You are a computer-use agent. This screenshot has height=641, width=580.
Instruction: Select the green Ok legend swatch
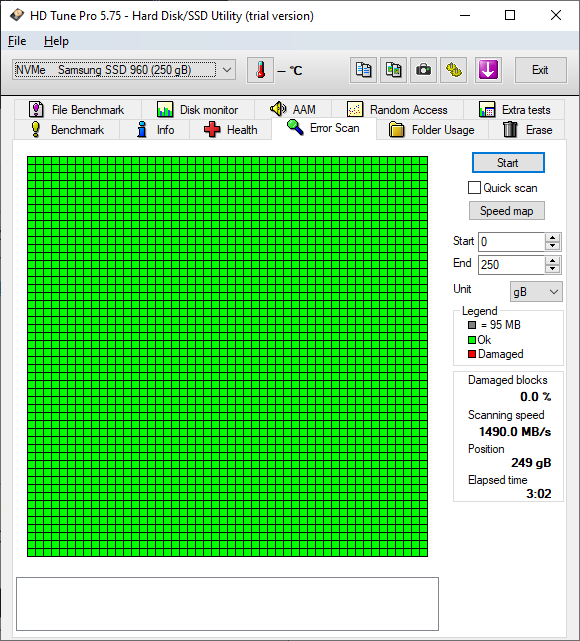click(x=472, y=340)
